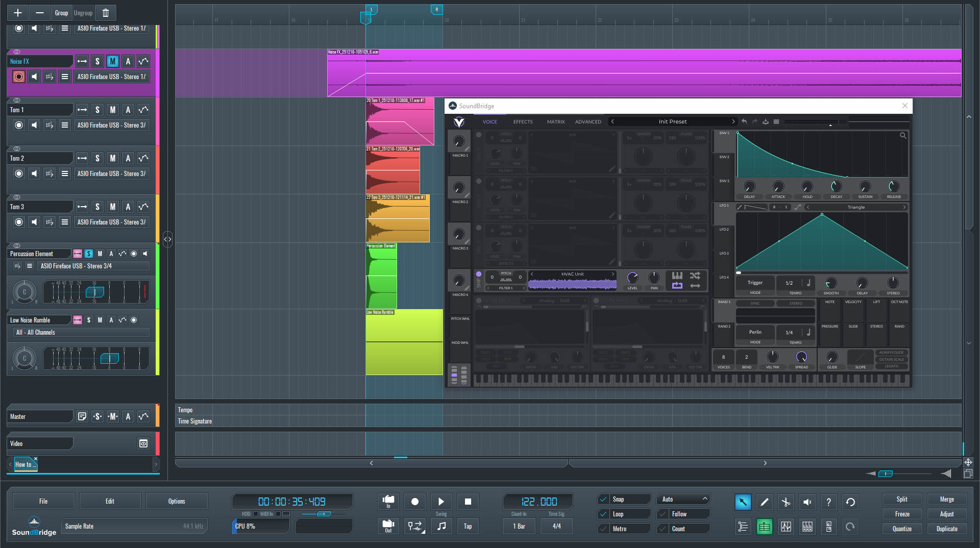Open the Edit menu

pos(110,501)
